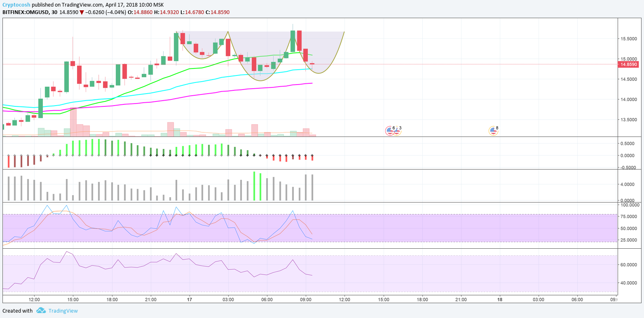Click the 14.5000 price axis label
This screenshot has height=318, width=644.
[628, 79]
